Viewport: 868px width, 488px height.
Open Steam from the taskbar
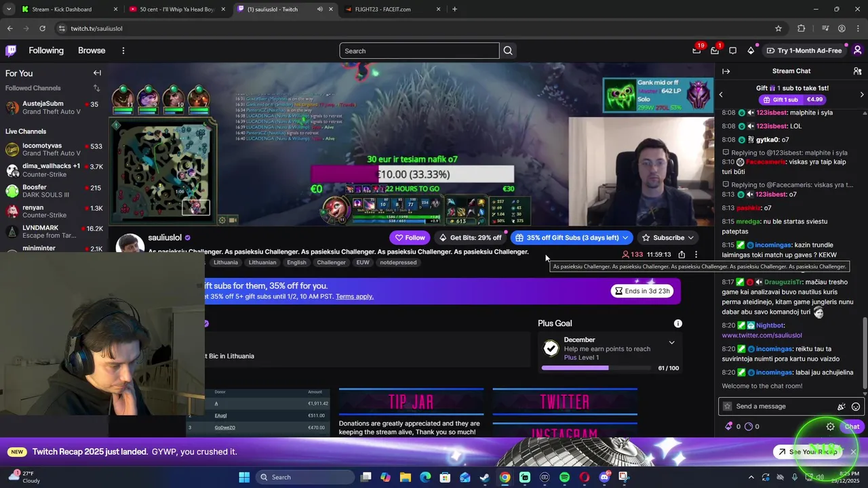pos(485,477)
